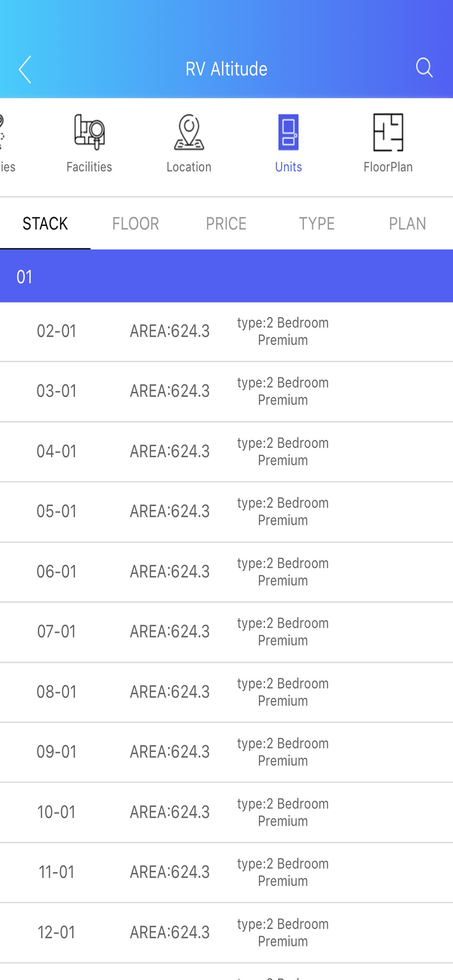
Task: Select unit 07-01 row
Action: (226, 632)
